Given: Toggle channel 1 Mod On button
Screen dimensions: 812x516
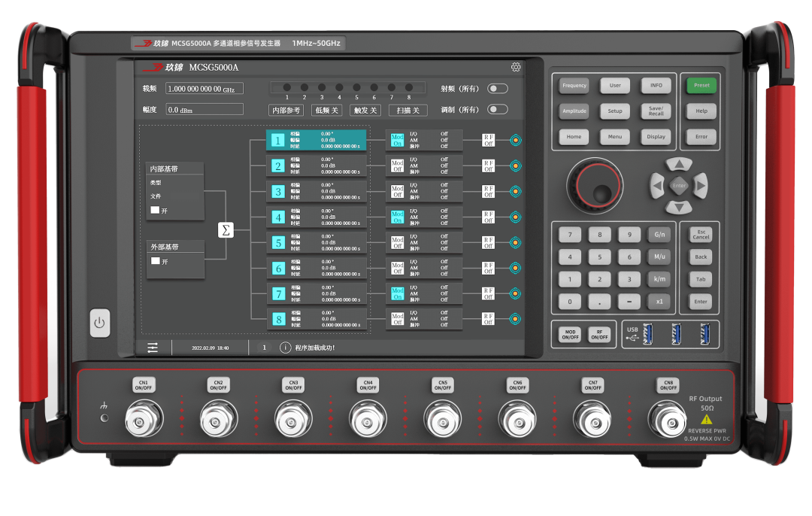Looking at the screenshot, I should coord(397,141).
